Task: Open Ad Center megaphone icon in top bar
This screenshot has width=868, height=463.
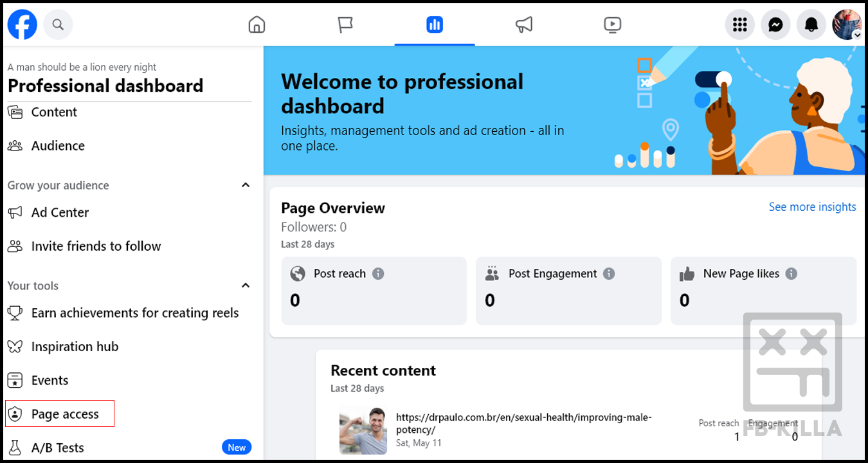Action: click(x=524, y=25)
